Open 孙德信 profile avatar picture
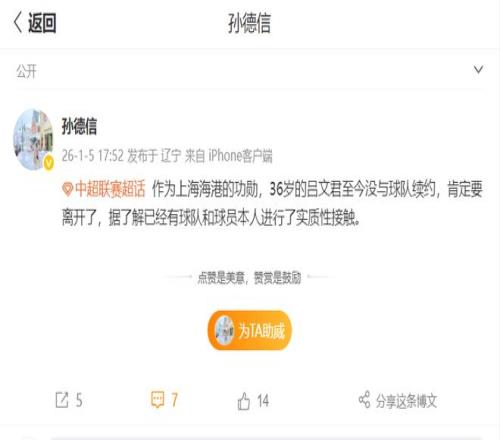The height and width of the screenshot is (440, 500). [x=33, y=139]
